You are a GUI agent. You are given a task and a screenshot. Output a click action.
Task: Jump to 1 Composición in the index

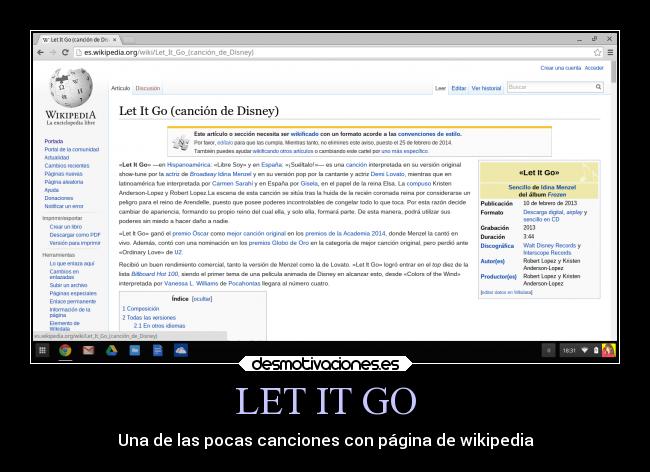click(x=141, y=309)
